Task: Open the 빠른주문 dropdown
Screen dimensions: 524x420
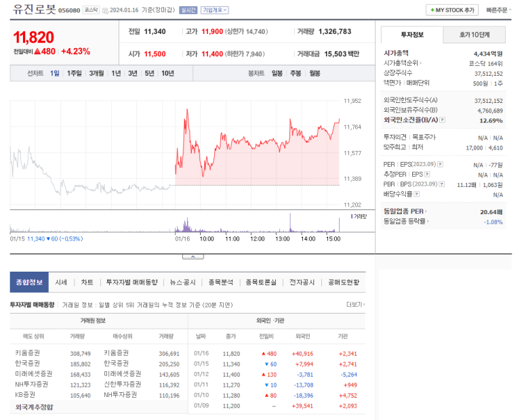Action: point(499,10)
